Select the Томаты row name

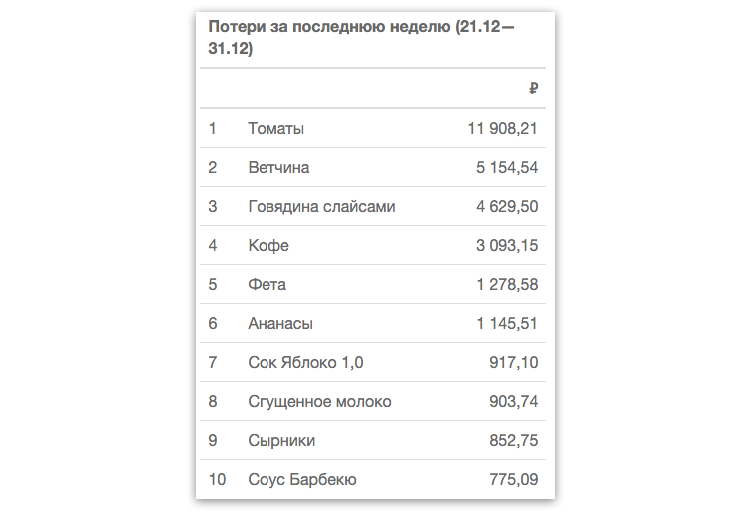(x=276, y=129)
